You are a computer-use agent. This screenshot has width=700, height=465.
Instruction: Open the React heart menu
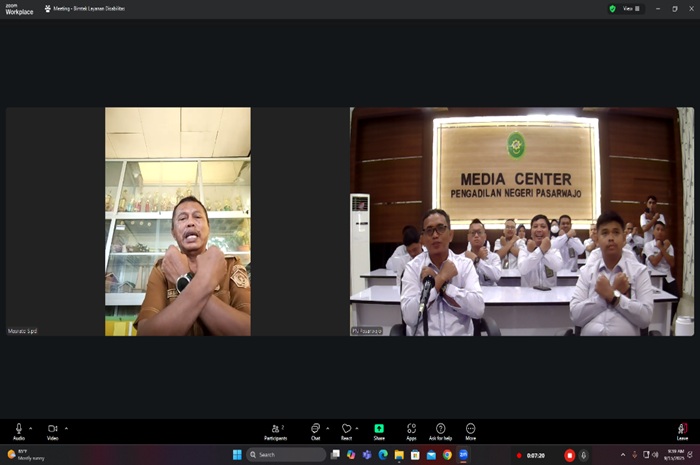pos(346,432)
